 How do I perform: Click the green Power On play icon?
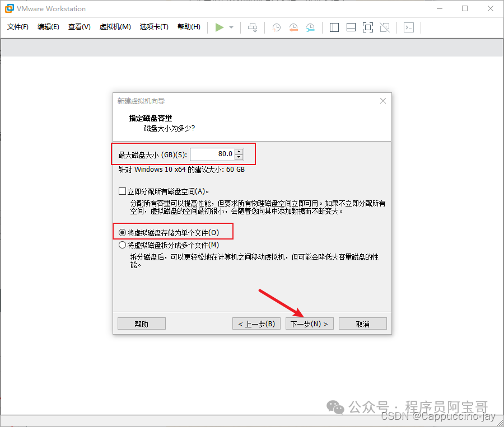(x=220, y=27)
